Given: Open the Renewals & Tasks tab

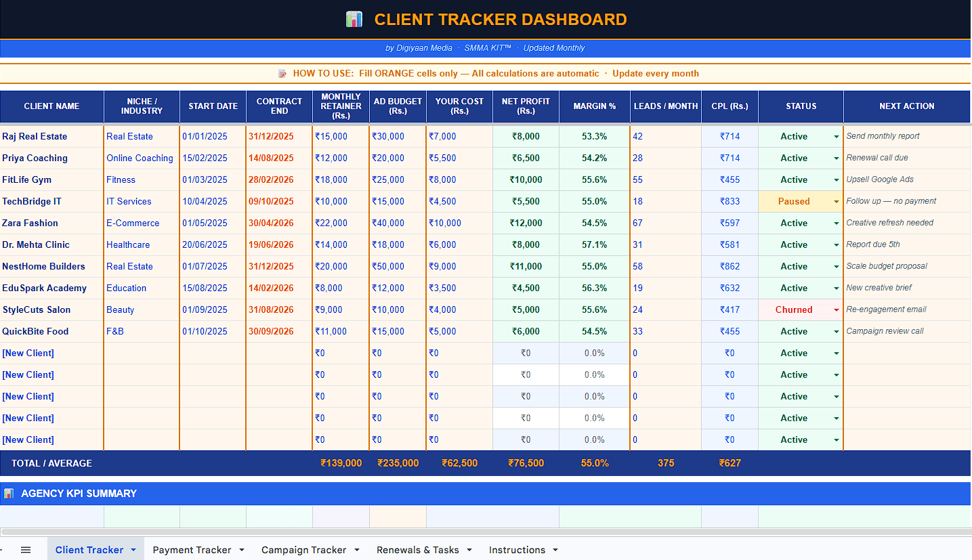Looking at the screenshot, I should [417, 550].
